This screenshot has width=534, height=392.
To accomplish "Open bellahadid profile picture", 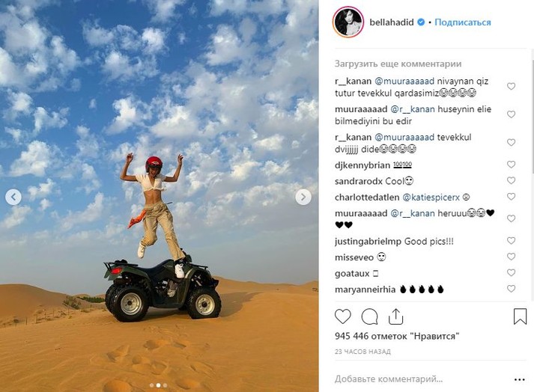I will click(x=348, y=22).
